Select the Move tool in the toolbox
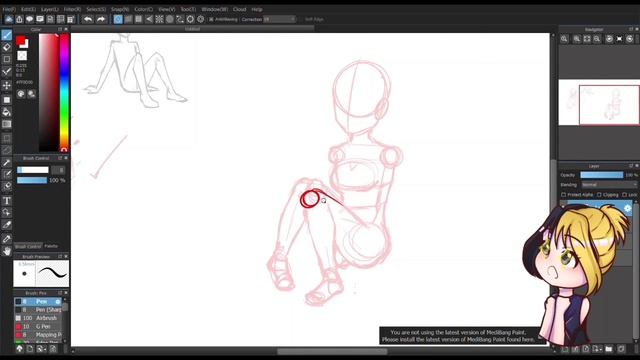Screen dimensions: 640x360 [7, 85]
